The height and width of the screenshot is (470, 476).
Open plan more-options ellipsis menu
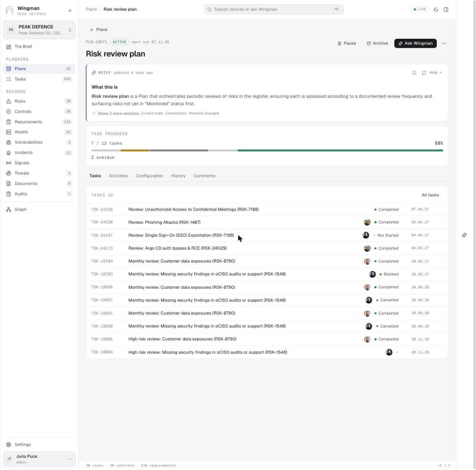point(444,43)
